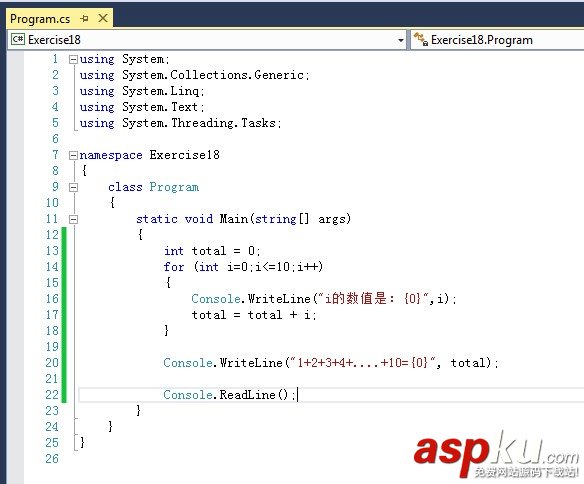
Task: Click the 'using System.Linq;' line
Action: point(142,91)
